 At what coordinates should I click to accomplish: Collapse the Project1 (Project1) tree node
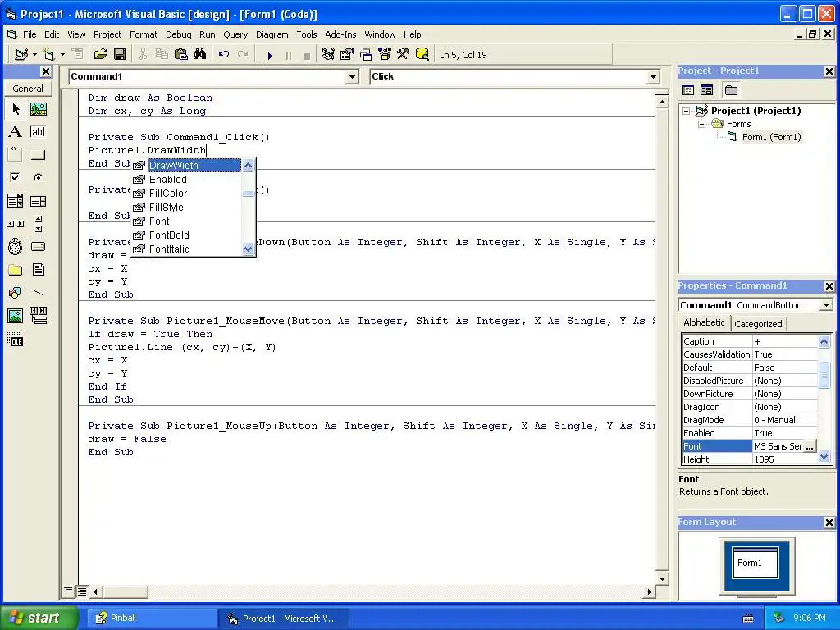click(x=687, y=111)
